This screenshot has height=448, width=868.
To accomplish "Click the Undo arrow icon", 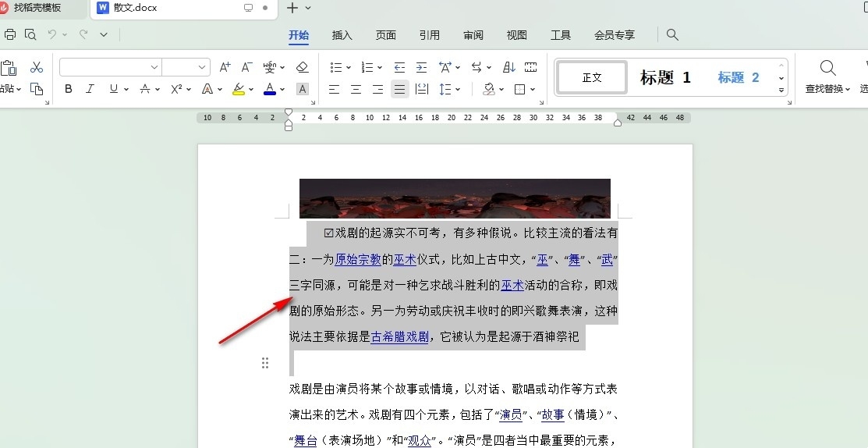I will (x=52, y=34).
